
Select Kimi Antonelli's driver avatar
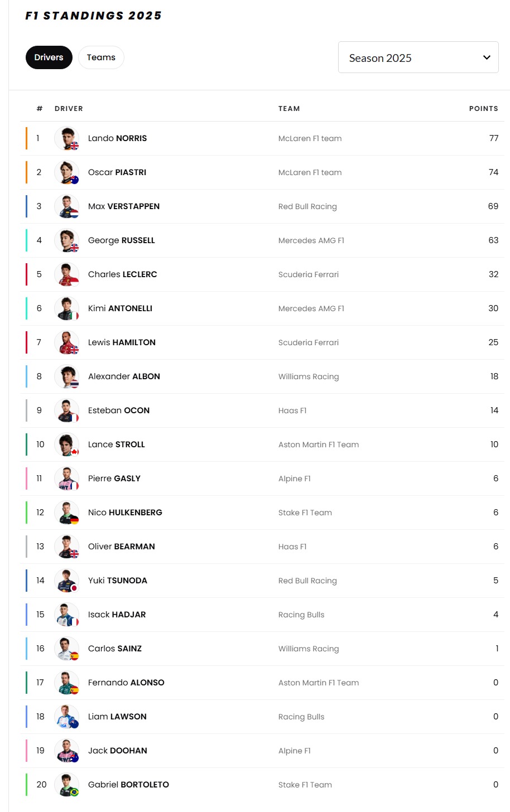(67, 308)
